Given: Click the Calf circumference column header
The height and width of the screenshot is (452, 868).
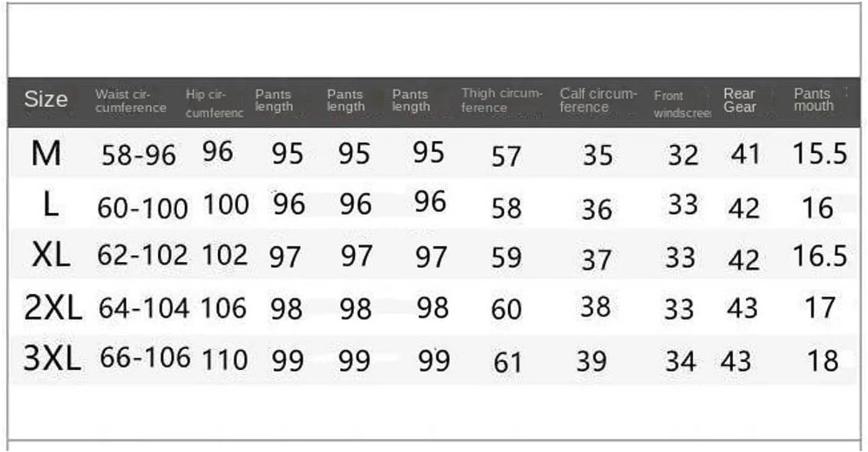Looking at the screenshot, I should 598,100.
